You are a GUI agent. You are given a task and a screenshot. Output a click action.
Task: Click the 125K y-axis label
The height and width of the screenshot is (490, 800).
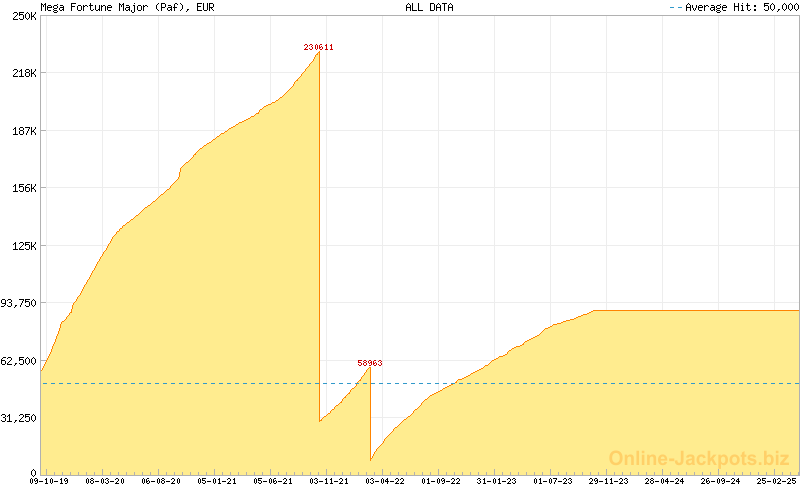click(x=24, y=246)
